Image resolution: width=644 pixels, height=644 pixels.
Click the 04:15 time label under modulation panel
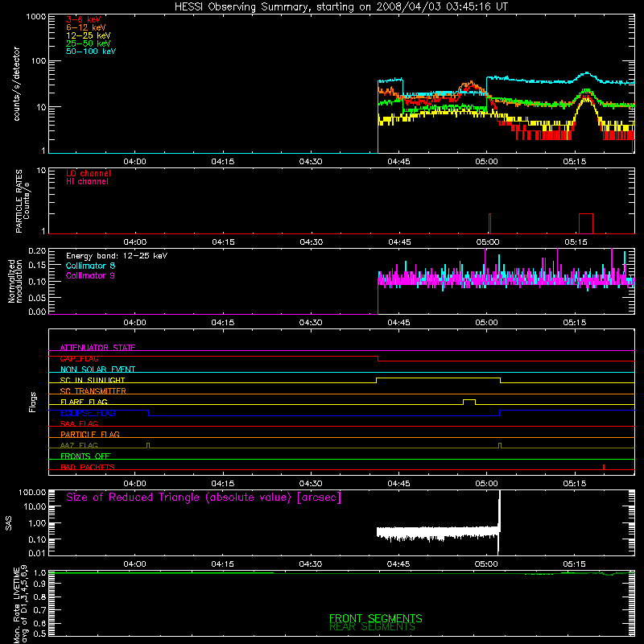click(223, 323)
